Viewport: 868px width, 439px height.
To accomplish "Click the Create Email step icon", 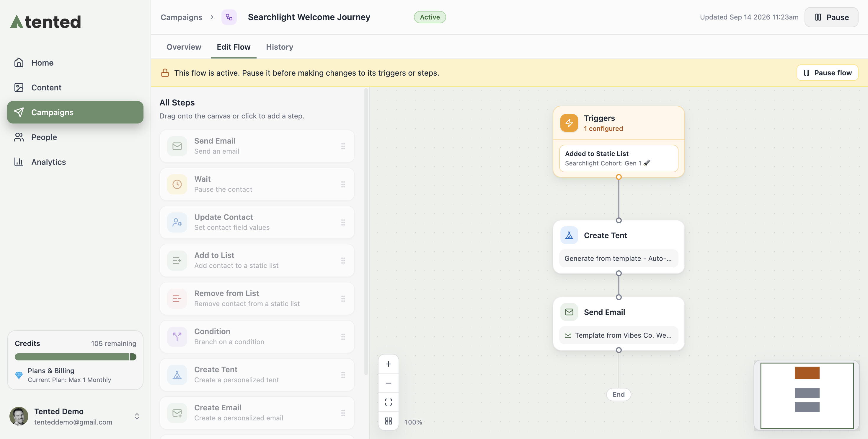I will (177, 413).
